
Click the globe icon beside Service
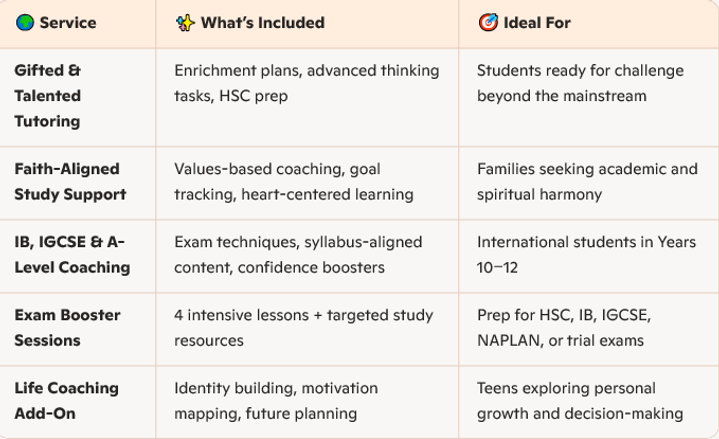point(25,22)
